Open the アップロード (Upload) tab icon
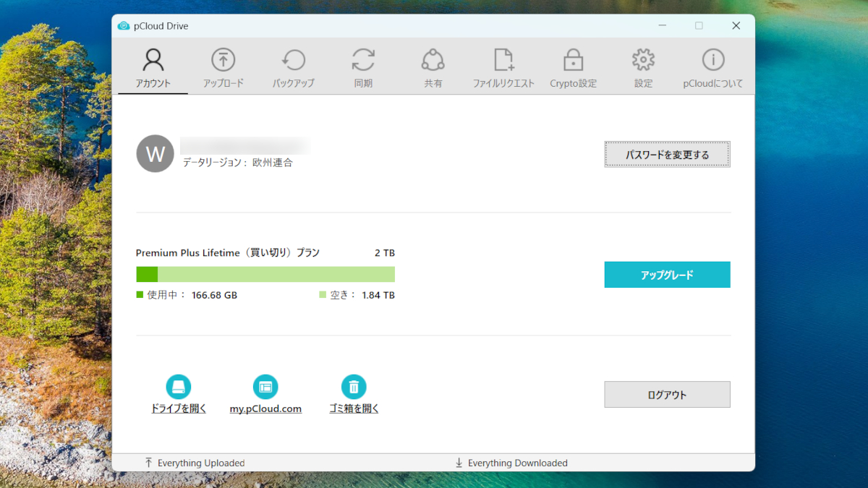 [x=223, y=60]
